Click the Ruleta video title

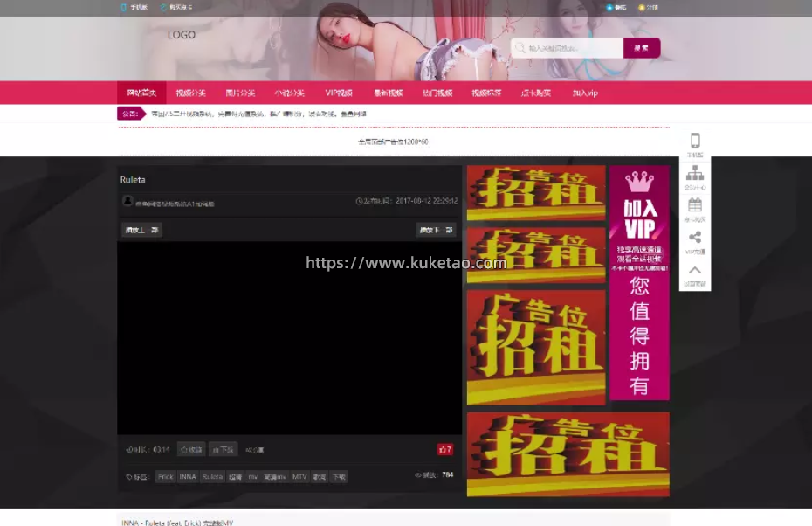click(x=133, y=180)
